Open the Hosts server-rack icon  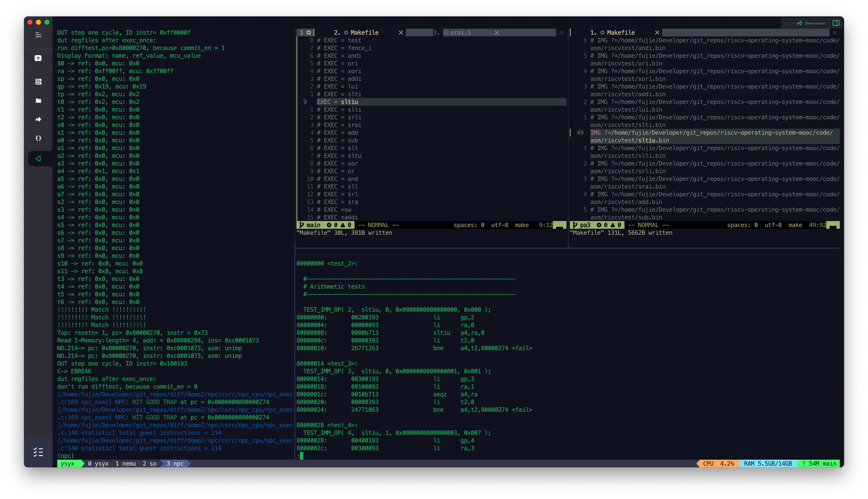point(38,82)
